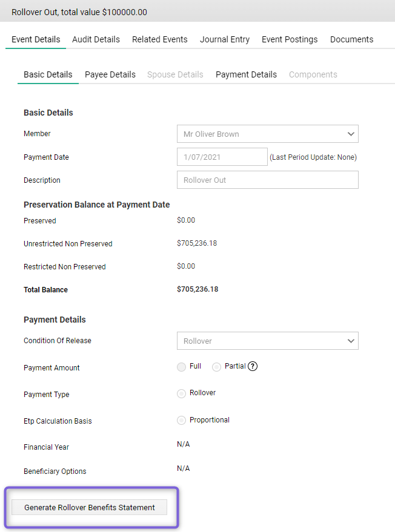395x532 pixels.
Task: Select the Partial payment amount option
Action: (x=216, y=367)
